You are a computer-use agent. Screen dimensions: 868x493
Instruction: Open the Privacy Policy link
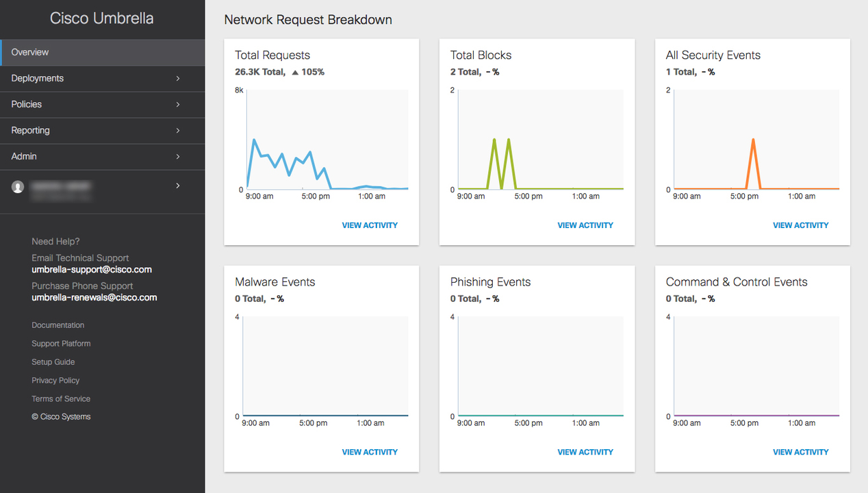tap(55, 381)
